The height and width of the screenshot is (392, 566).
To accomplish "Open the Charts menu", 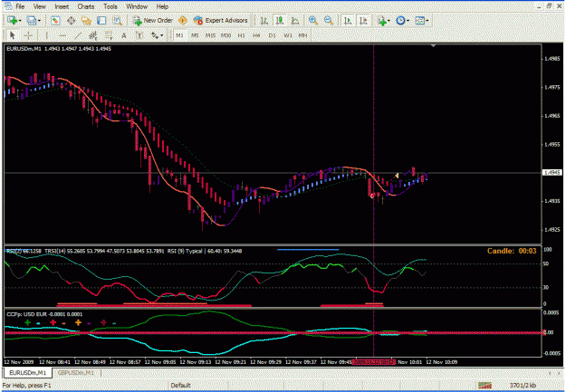I will [86, 6].
